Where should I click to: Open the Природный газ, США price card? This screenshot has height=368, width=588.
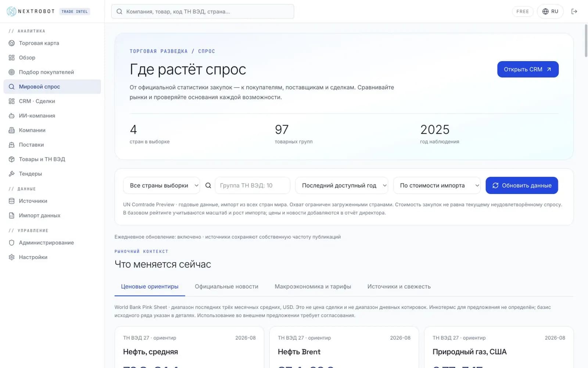coord(499,347)
